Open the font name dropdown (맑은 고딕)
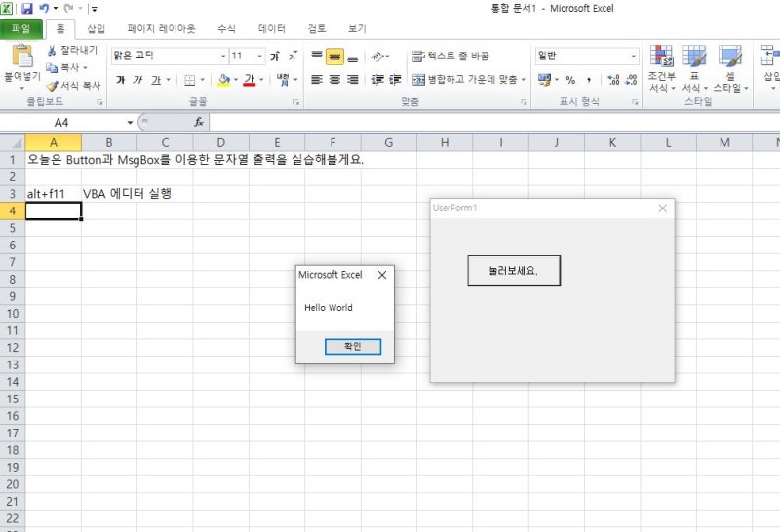The height and width of the screenshot is (532, 780). pos(223,57)
